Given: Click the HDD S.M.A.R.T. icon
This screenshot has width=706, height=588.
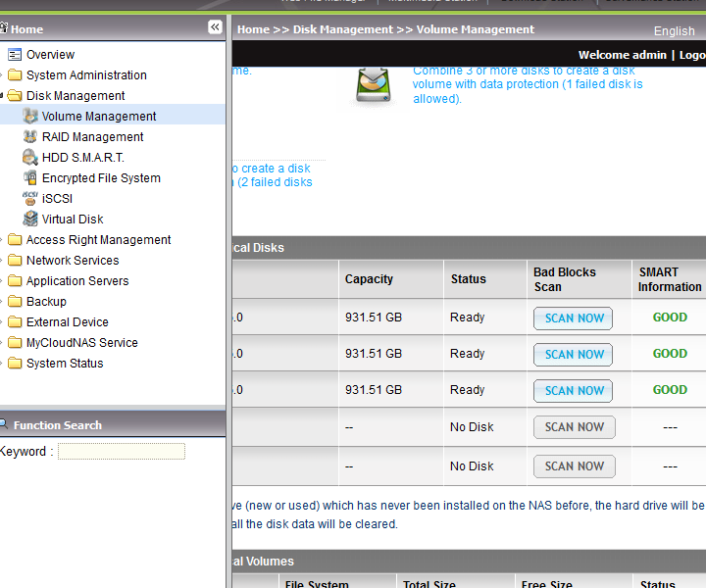Looking at the screenshot, I should 30,158.
